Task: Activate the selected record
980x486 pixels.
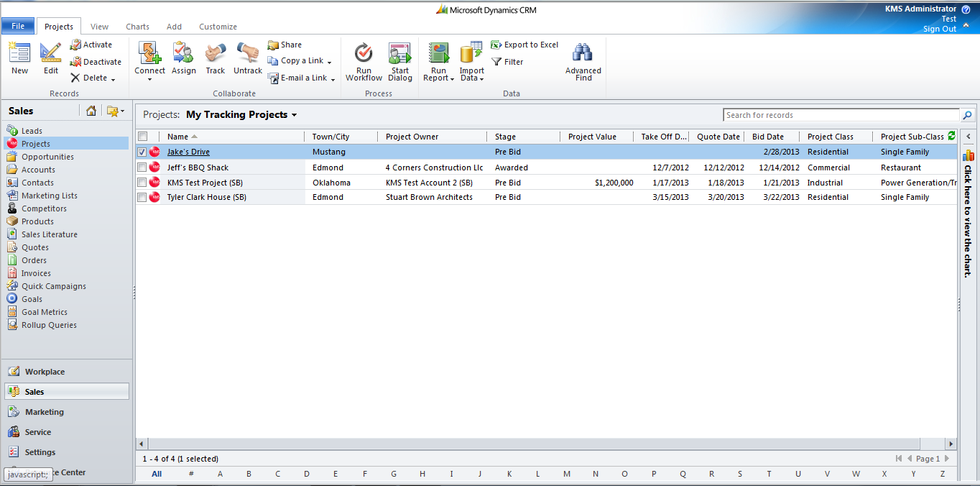Action: pos(91,45)
